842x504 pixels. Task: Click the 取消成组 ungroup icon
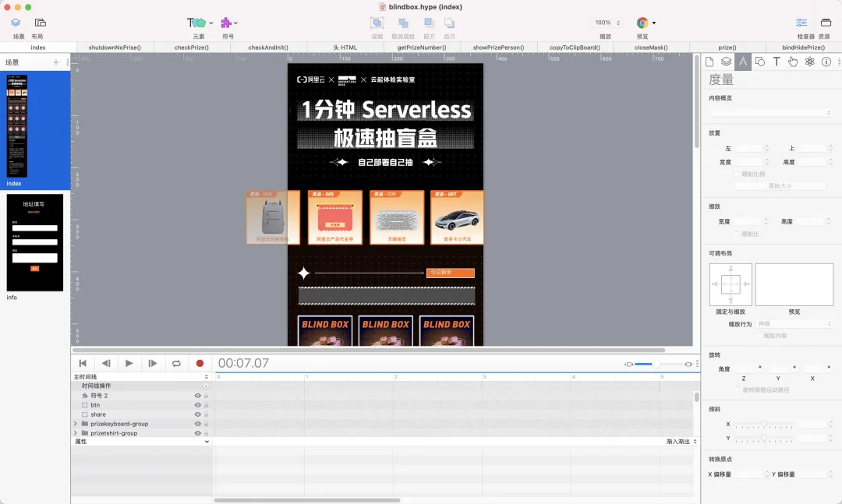tap(403, 23)
